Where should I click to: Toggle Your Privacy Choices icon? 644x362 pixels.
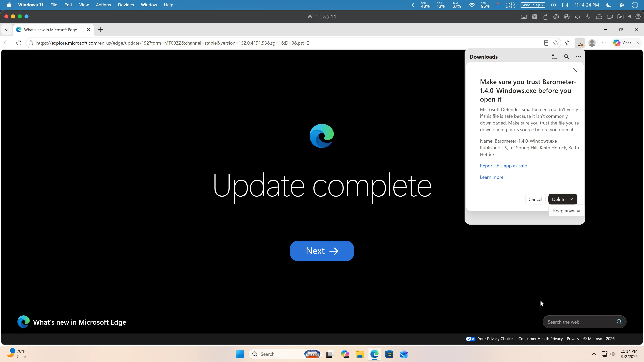tap(470, 339)
